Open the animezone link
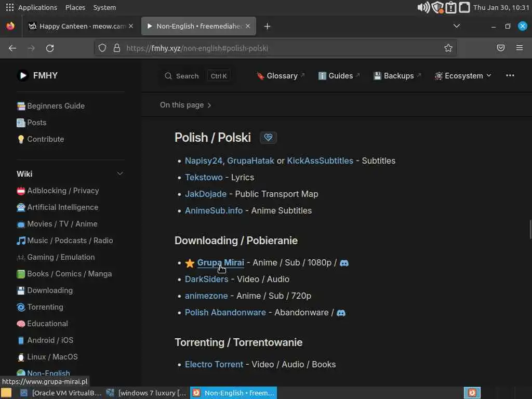The image size is (532, 399). click(206, 296)
